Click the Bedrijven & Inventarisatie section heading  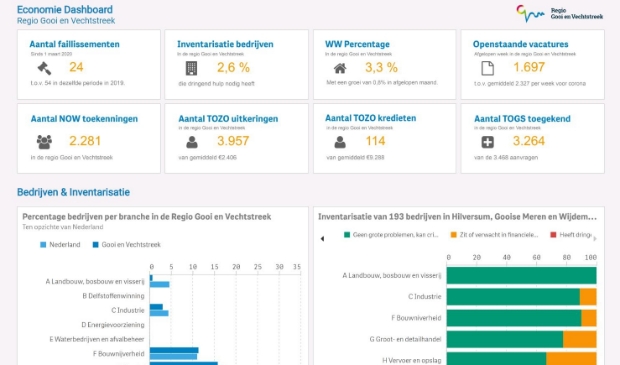pyautogui.click(x=73, y=192)
